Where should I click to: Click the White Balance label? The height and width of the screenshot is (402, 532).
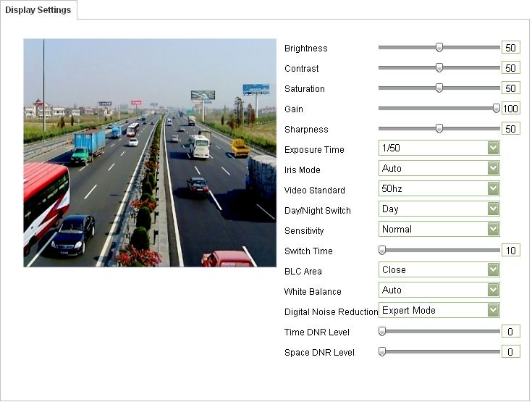click(313, 292)
